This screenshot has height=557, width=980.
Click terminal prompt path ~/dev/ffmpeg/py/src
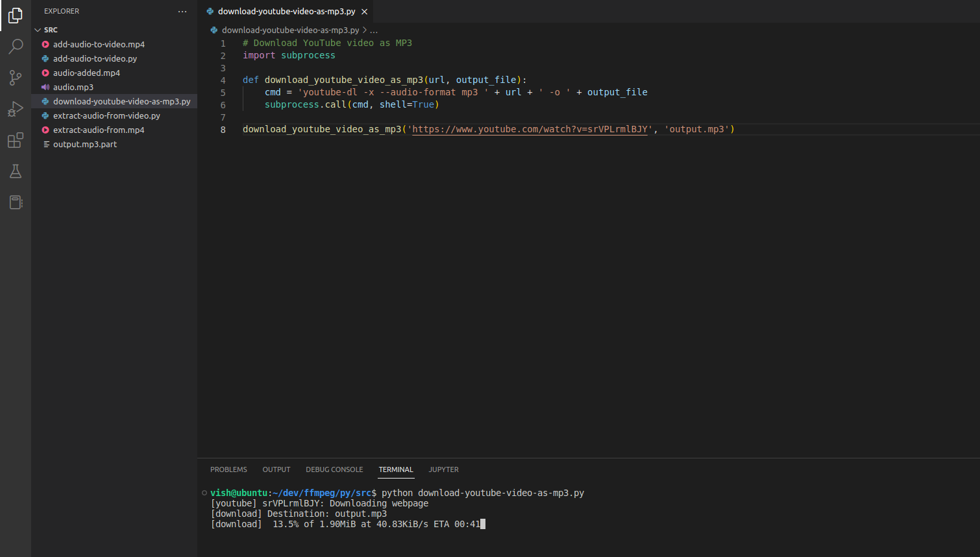321,493
